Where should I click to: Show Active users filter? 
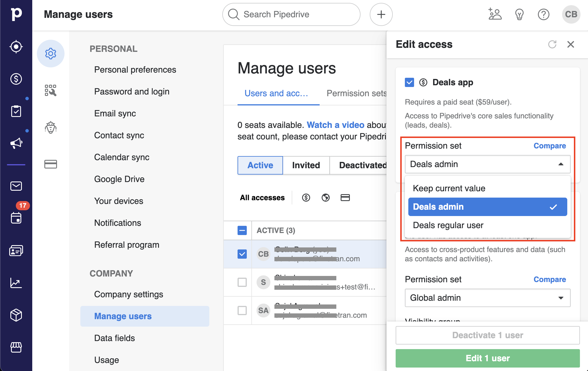point(260,165)
